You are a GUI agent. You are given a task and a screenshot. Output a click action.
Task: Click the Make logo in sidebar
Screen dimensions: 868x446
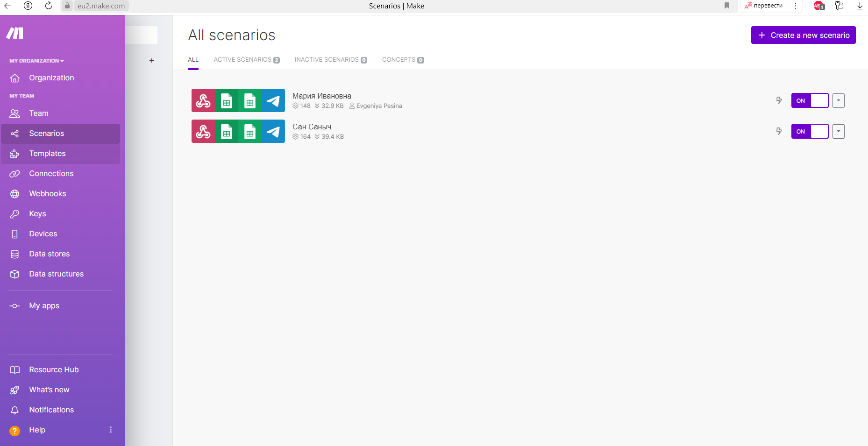pos(14,33)
